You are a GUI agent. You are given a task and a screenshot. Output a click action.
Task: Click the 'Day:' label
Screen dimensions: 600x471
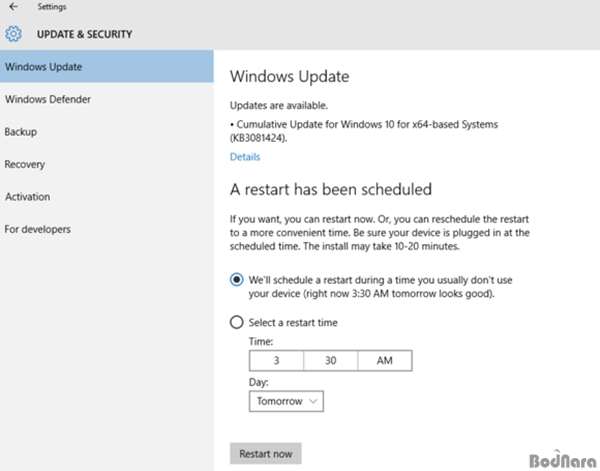point(259,382)
